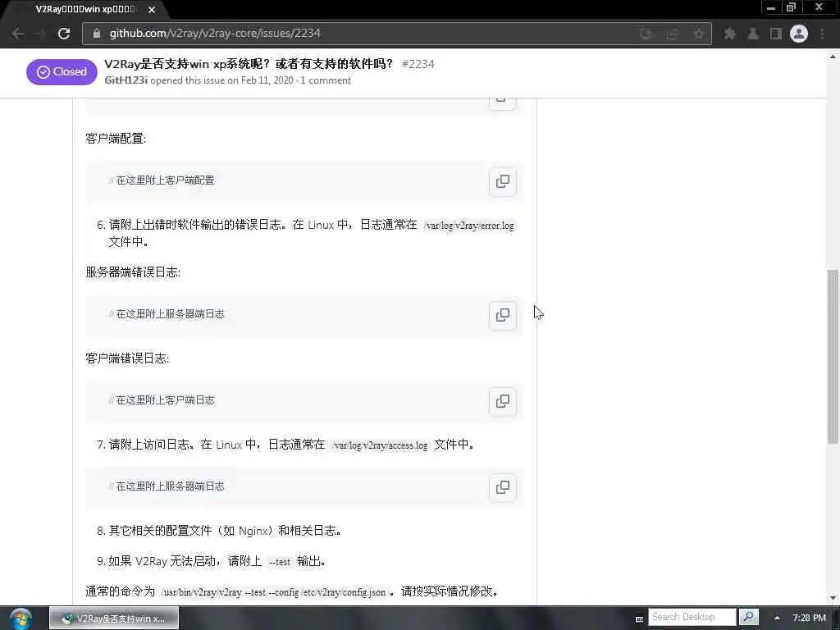Toggle the browser side panel icon
840x630 pixels.
776,34
